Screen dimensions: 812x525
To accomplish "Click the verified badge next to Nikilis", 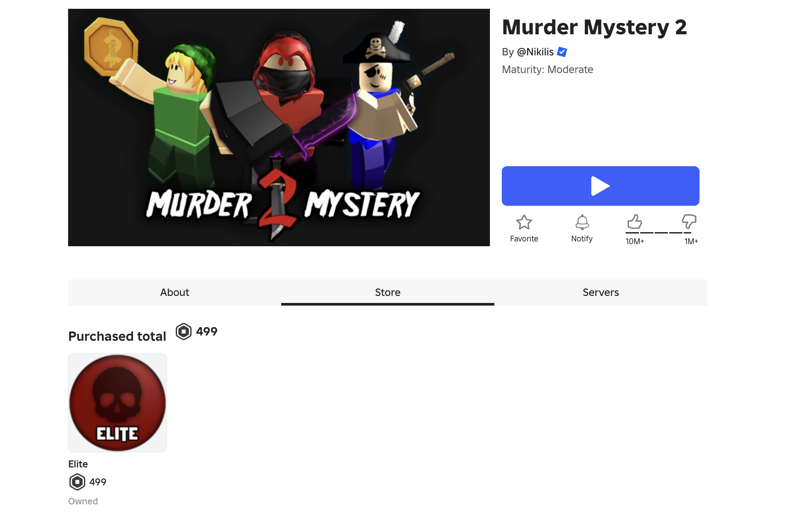I will pos(562,52).
